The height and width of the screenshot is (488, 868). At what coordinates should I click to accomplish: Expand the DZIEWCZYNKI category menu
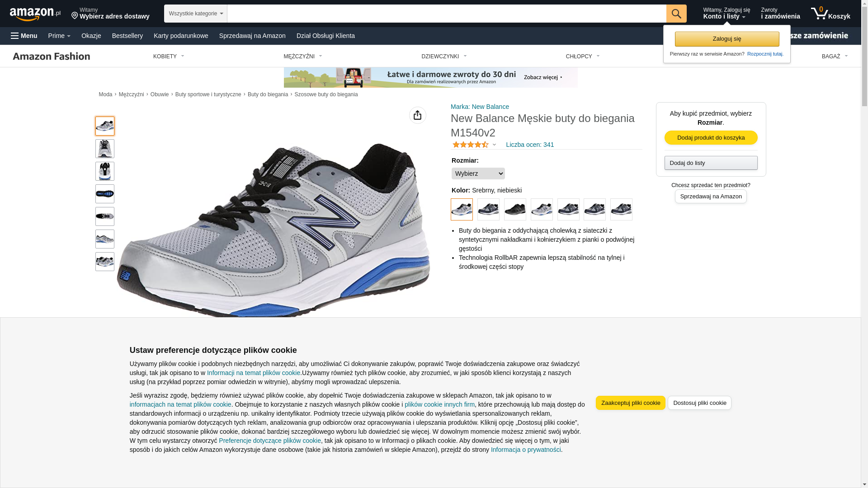coord(444,56)
